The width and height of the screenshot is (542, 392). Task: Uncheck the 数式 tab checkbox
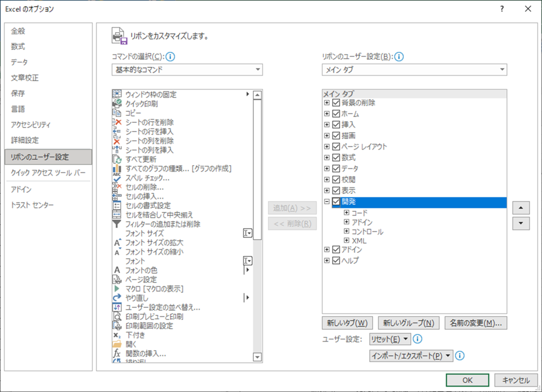point(336,157)
